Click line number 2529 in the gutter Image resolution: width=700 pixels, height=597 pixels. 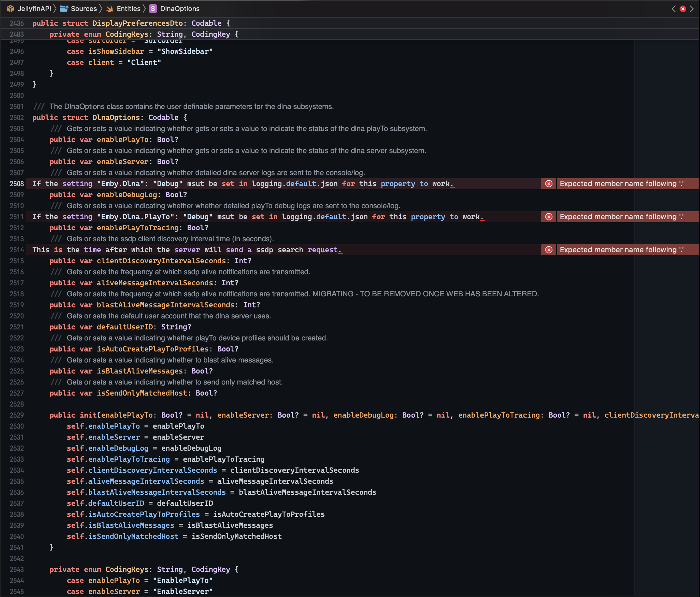tap(17, 415)
